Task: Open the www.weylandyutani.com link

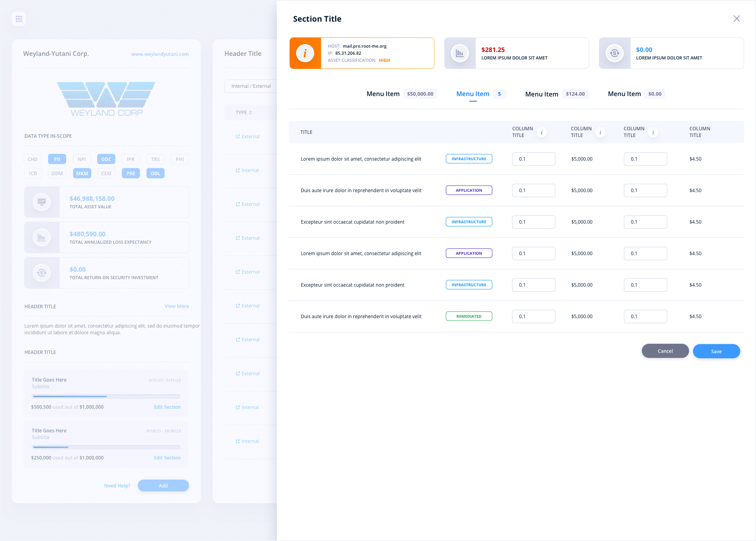Action: [x=160, y=54]
